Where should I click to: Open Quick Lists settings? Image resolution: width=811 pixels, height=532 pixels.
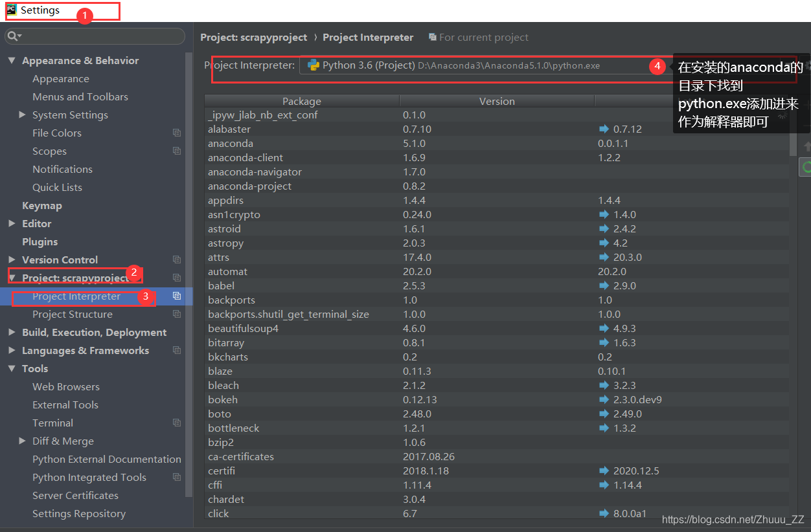click(x=57, y=187)
